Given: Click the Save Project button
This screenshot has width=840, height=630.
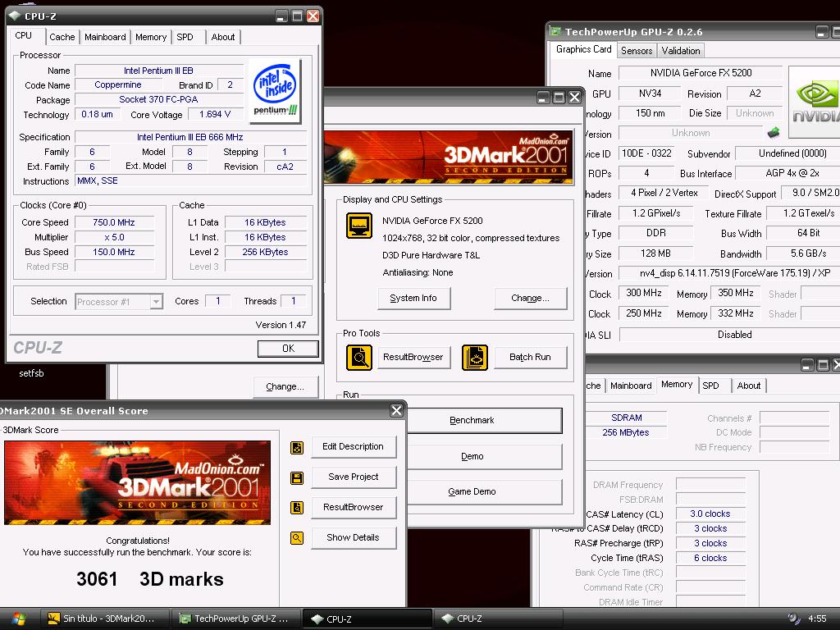Looking at the screenshot, I should [x=354, y=477].
